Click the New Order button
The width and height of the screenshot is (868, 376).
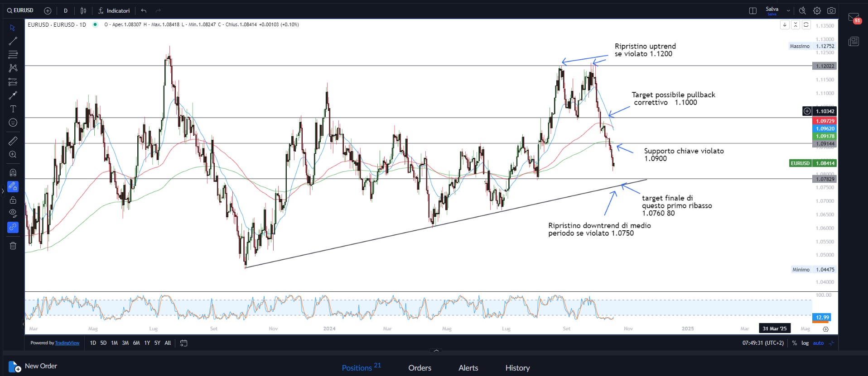coord(33,366)
